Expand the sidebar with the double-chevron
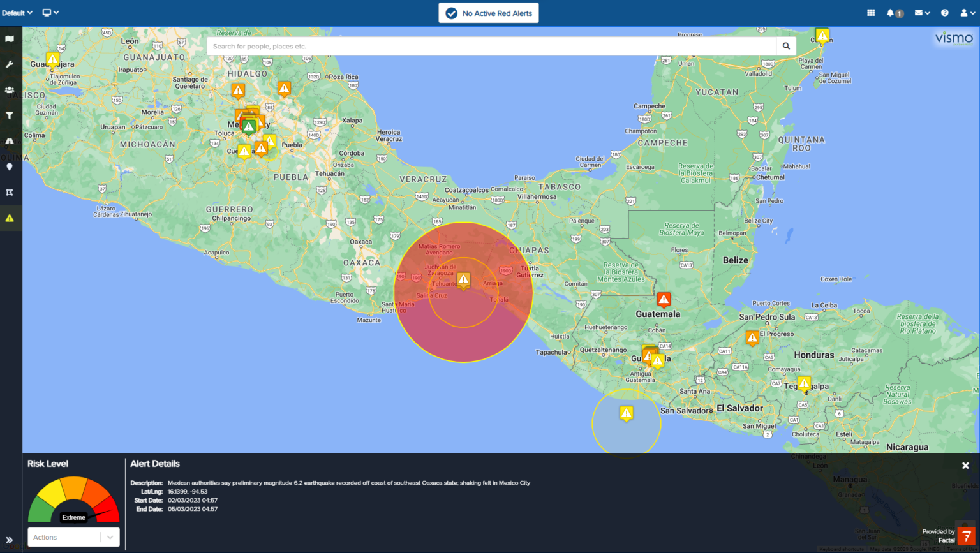Image resolution: width=980 pixels, height=553 pixels. (x=10, y=540)
